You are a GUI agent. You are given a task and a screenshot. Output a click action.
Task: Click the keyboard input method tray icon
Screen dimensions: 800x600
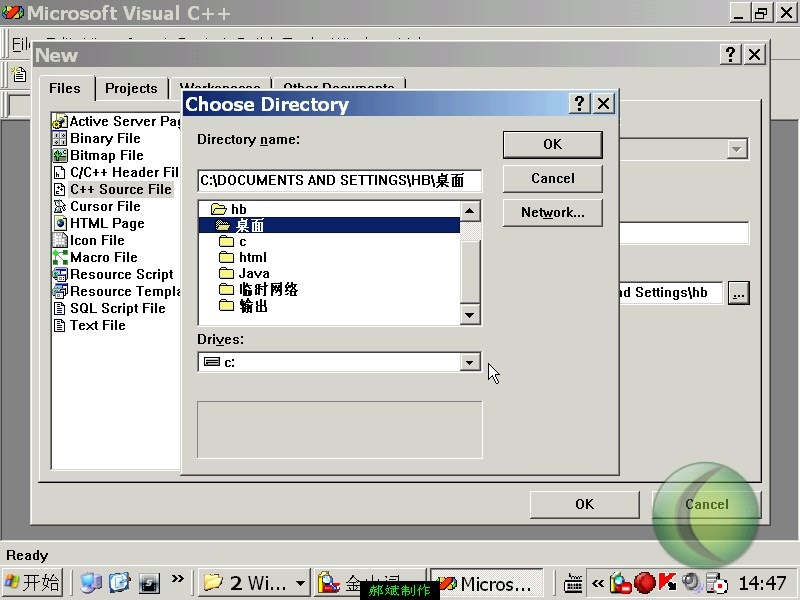[x=573, y=583]
